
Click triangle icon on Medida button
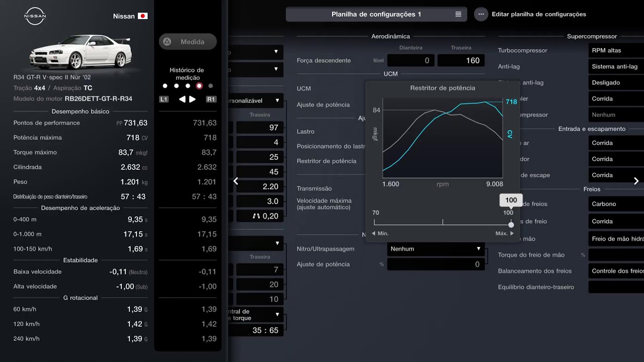pyautogui.click(x=168, y=42)
